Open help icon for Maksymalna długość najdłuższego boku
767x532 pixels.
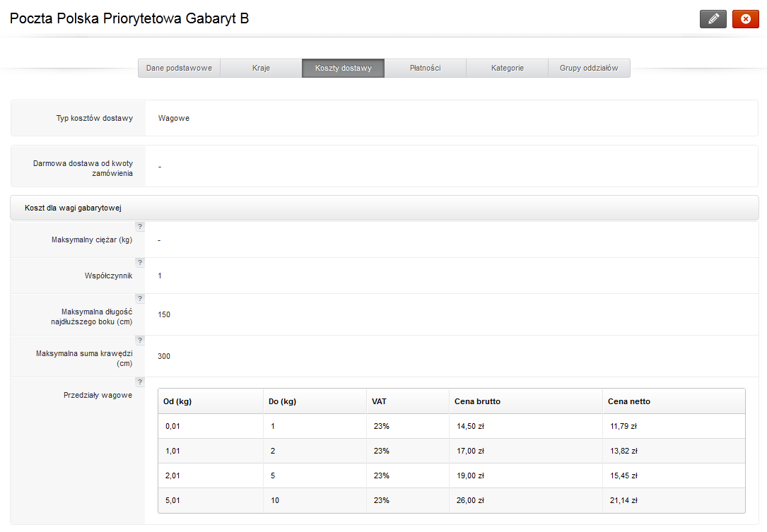(x=140, y=299)
